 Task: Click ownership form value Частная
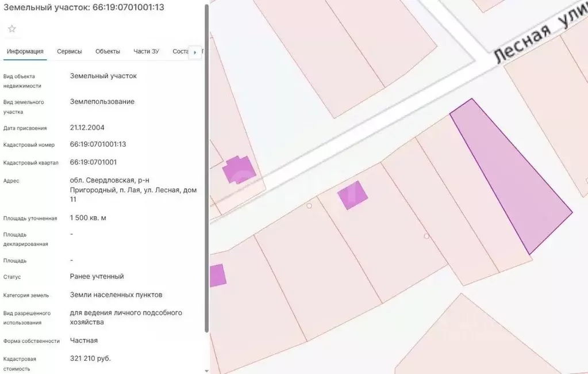click(83, 341)
